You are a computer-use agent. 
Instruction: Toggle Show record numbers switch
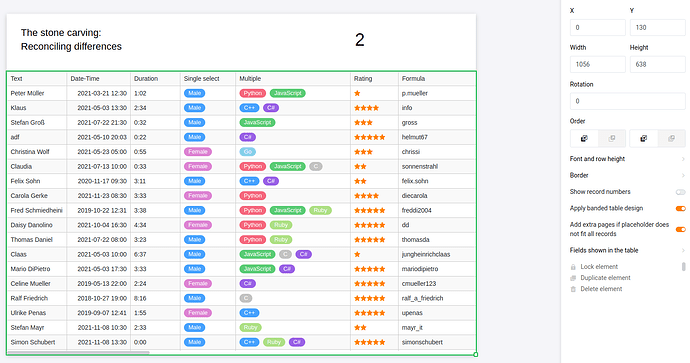point(680,192)
